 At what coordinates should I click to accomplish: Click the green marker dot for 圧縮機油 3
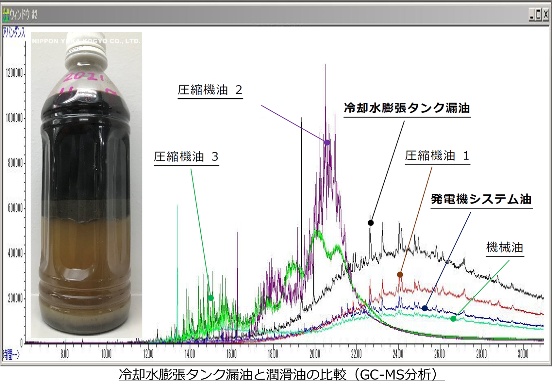[x=211, y=298]
